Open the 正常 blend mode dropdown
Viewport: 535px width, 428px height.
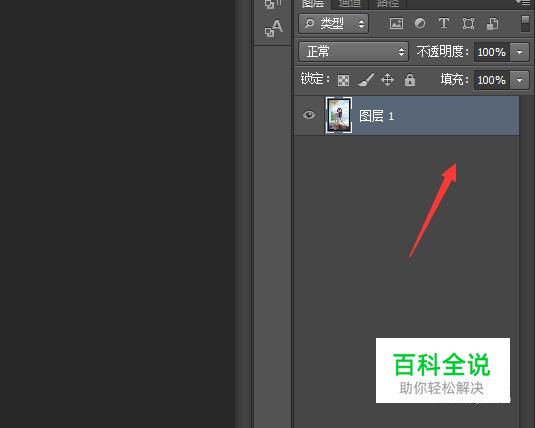353,52
